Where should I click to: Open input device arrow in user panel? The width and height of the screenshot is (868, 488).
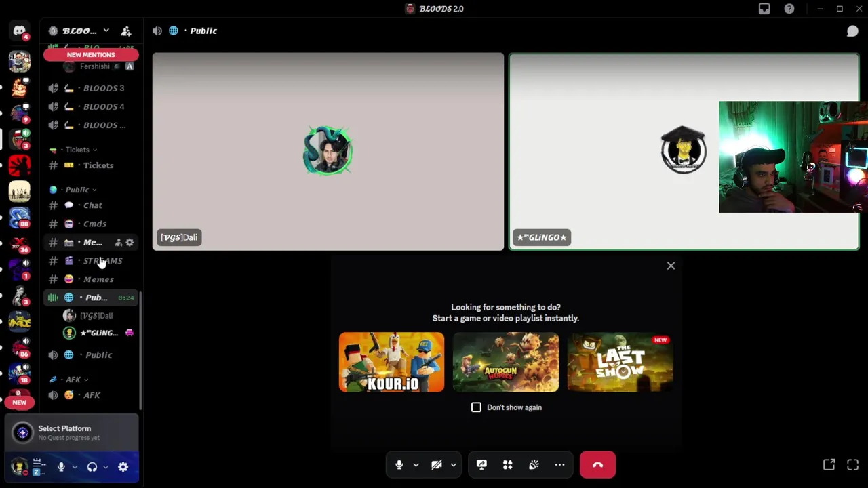click(75, 467)
